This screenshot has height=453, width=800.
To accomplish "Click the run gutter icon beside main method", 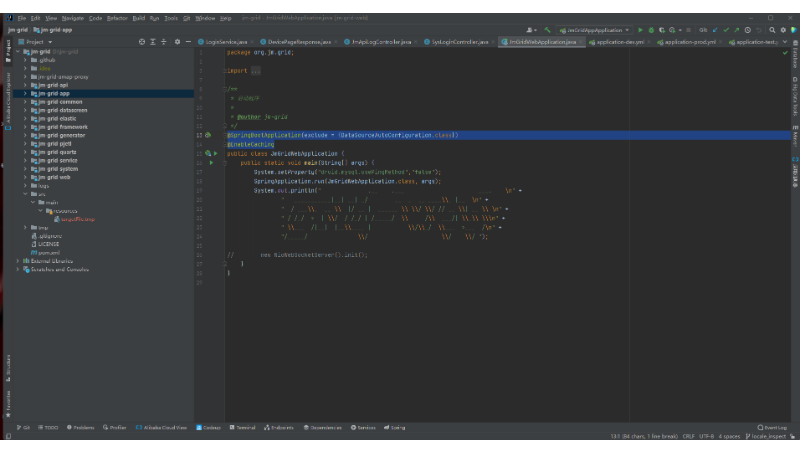I will (x=211, y=163).
